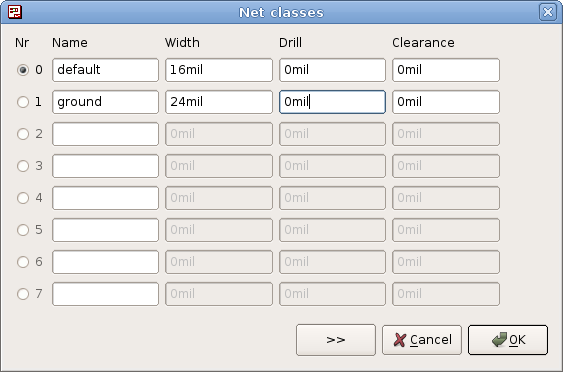Select net class 6 radio button

click(x=23, y=262)
